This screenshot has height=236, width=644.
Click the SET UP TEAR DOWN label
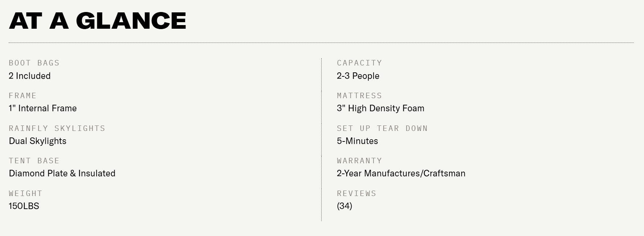[x=382, y=128]
